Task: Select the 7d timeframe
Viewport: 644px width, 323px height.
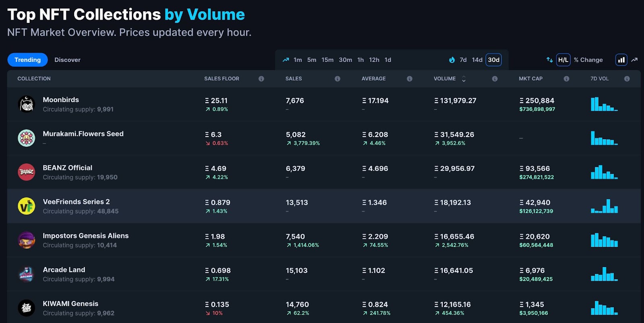Action: 463,60
